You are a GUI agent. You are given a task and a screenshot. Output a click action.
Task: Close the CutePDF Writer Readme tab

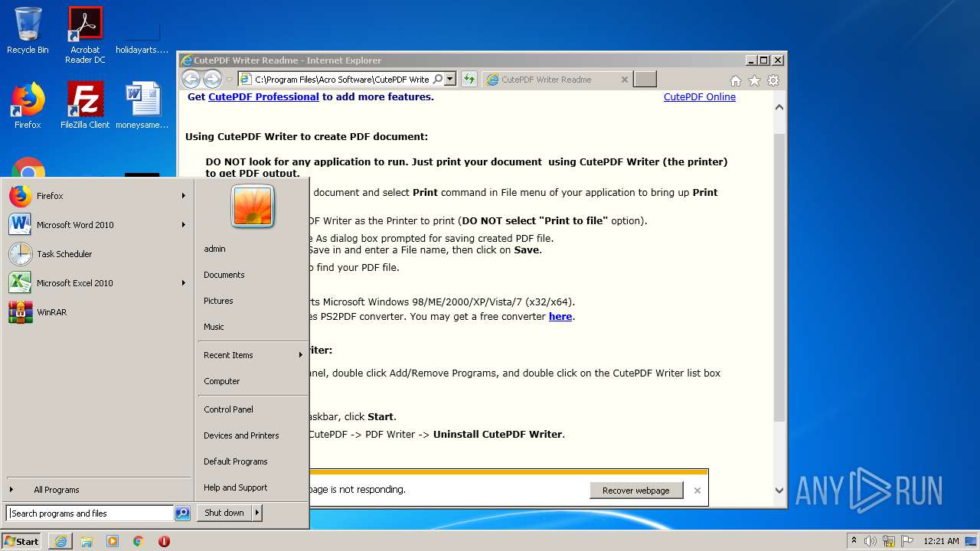[x=624, y=80]
